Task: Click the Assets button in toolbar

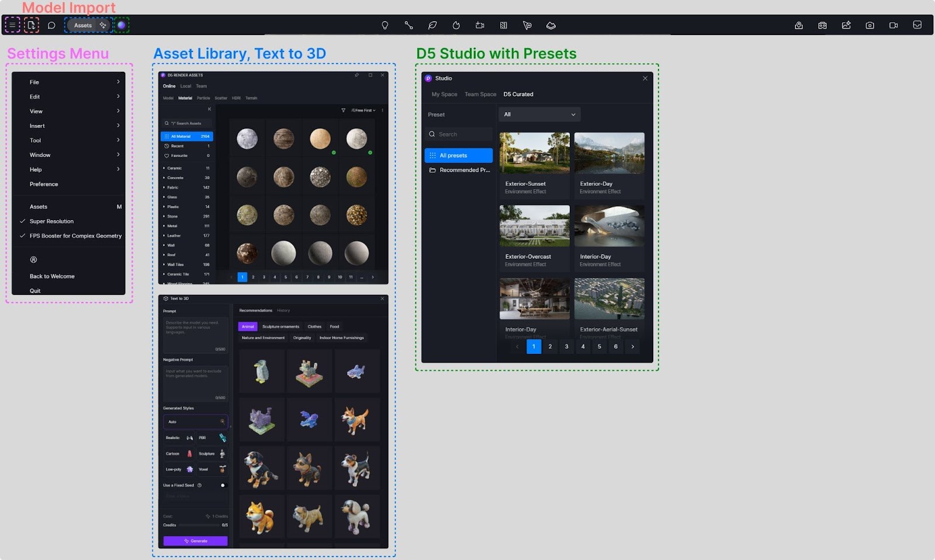Action: pyautogui.click(x=83, y=25)
